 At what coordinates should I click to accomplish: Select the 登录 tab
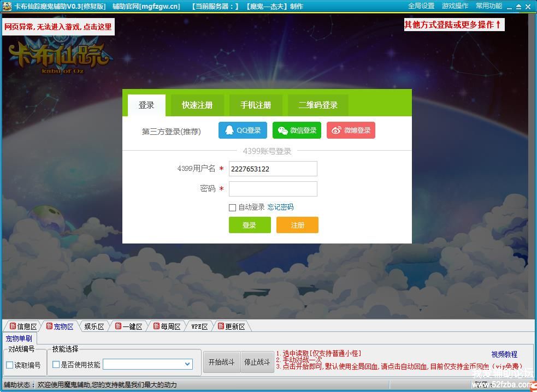click(146, 105)
